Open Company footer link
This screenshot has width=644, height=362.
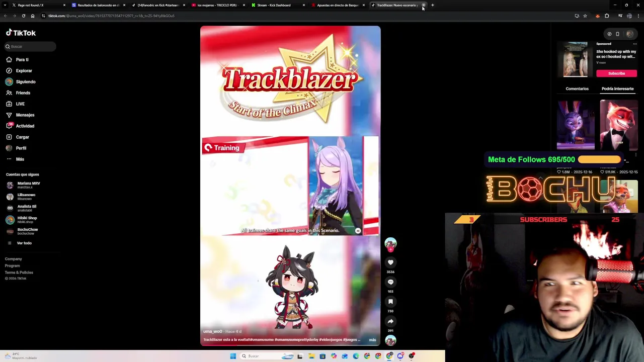pos(14,259)
